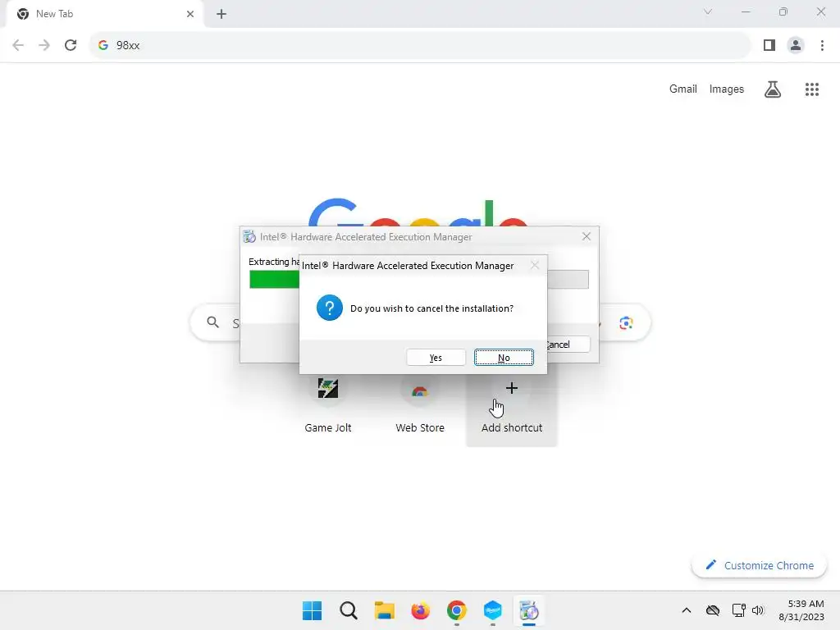Open Google Images link
840x630 pixels.
coord(727,89)
